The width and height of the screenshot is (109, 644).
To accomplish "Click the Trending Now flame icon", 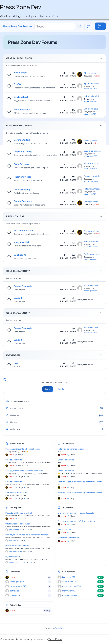I will tap(7, 507).
